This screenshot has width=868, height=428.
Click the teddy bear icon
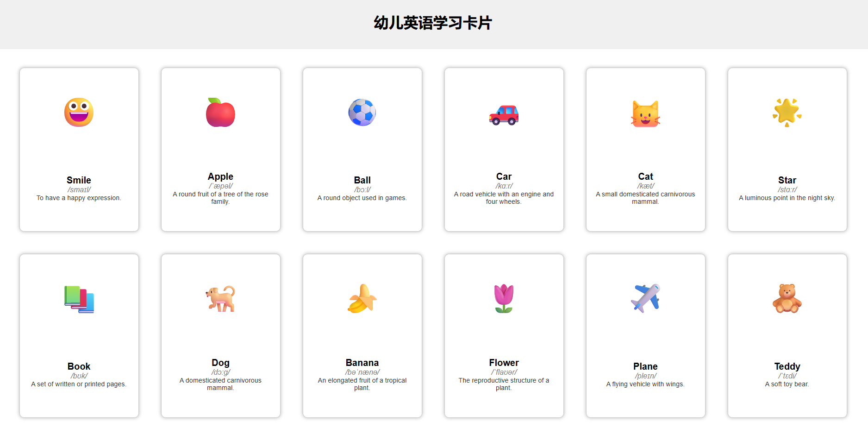(x=787, y=299)
